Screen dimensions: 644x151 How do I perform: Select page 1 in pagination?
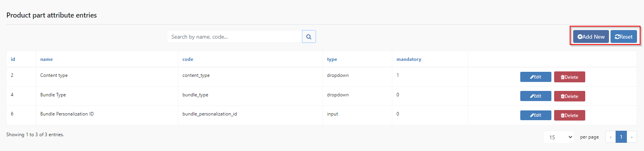pyautogui.click(x=621, y=137)
